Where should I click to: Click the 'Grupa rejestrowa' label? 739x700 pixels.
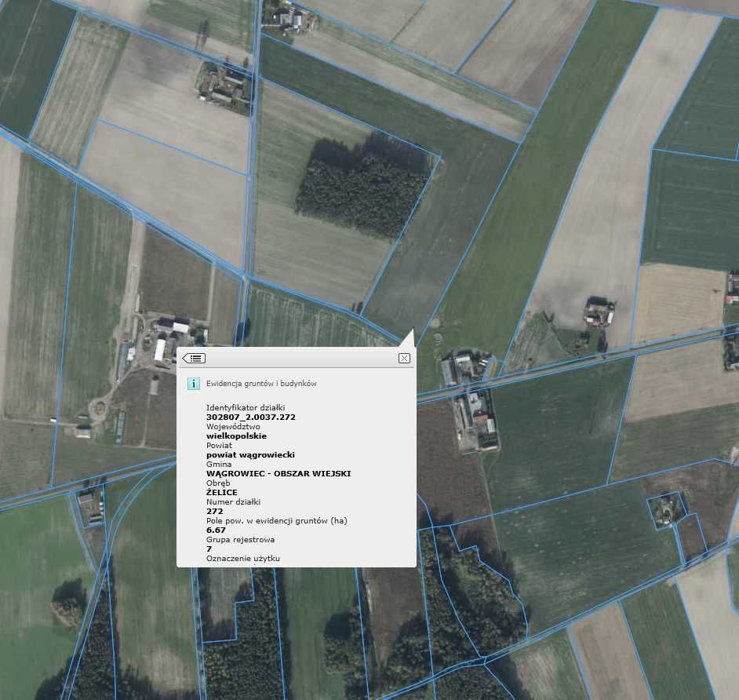pos(240,540)
